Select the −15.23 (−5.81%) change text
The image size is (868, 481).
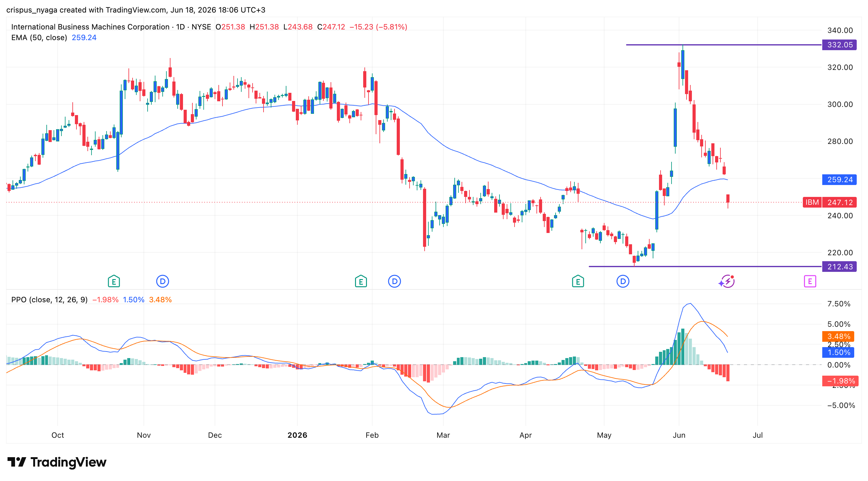pyautogui.click(x=379, y=27)
